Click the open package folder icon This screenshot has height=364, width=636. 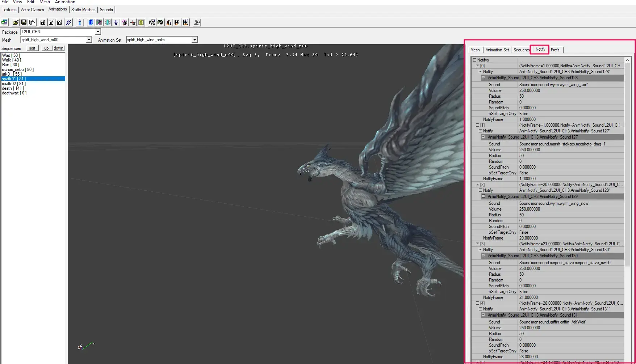click(16, 22)
